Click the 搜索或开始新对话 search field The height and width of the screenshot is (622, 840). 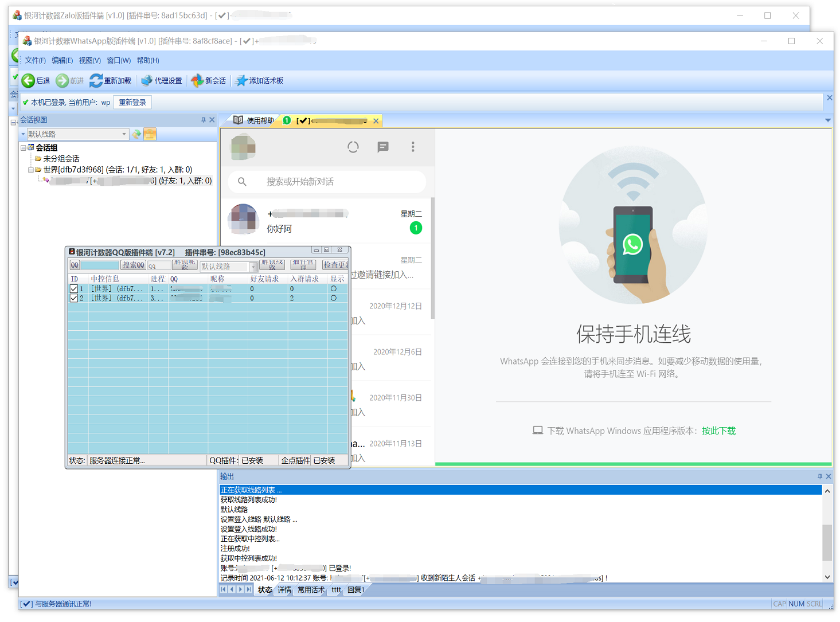click(x=327, y=182)
